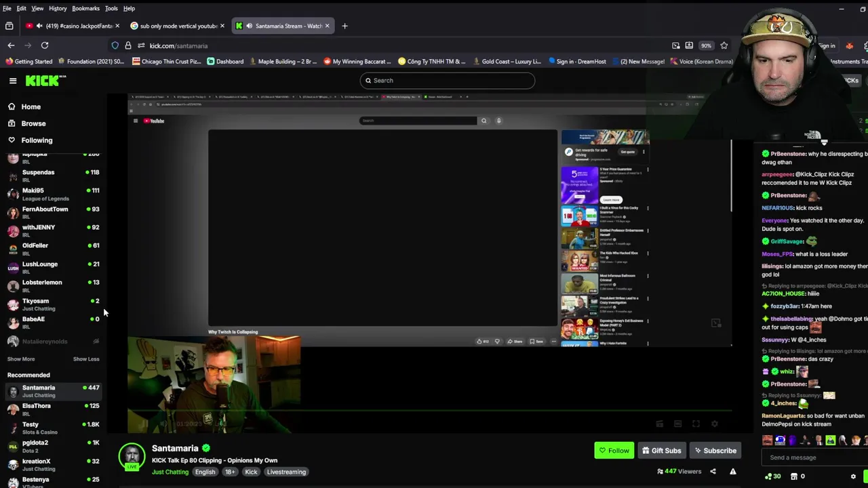This screenshot has width=868, height=488.
Task: Open pgldota2 recommended channel
Action: tap(53, 446)
